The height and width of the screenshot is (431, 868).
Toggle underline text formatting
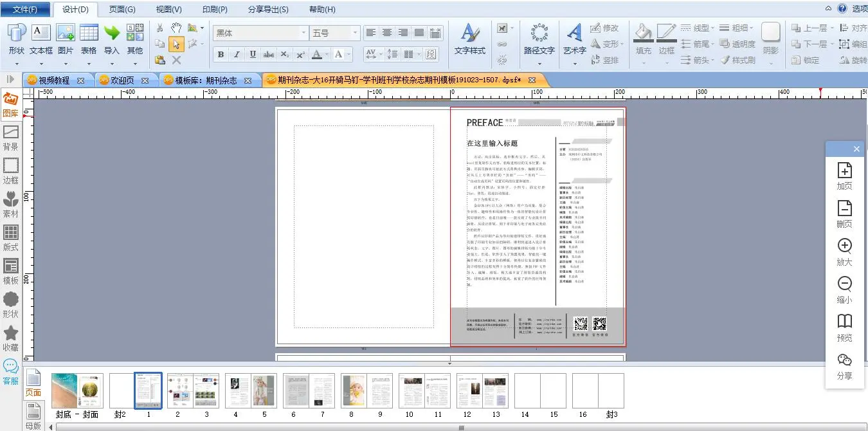(x=253, y=55)
